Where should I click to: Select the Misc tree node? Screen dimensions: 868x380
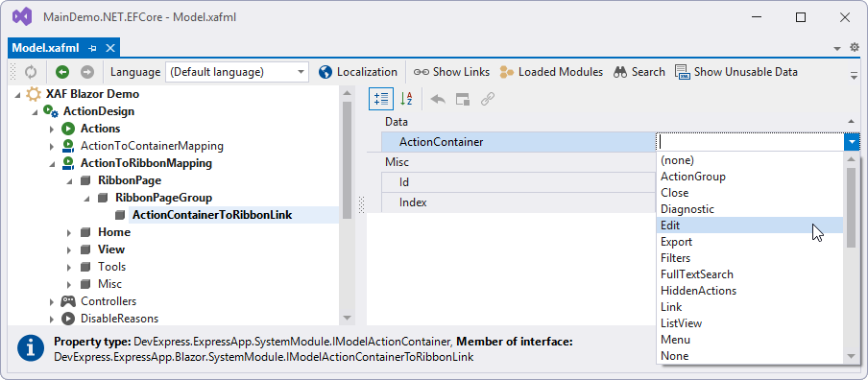point(109,284)
